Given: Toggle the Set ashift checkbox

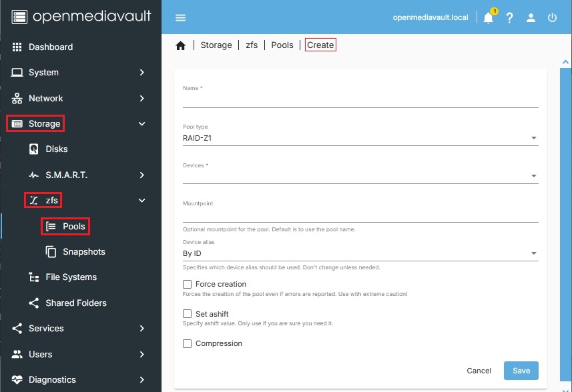Looking at the screenshot, I should [x=188, y=314].
